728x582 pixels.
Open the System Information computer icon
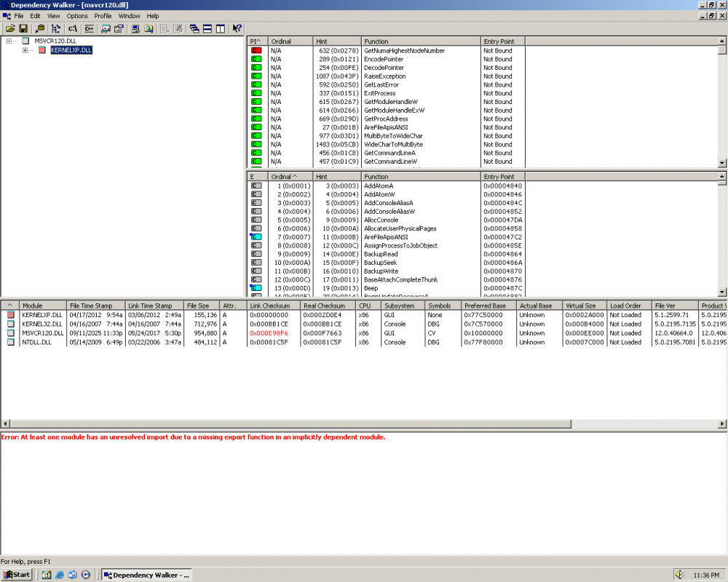coord(135,28)
